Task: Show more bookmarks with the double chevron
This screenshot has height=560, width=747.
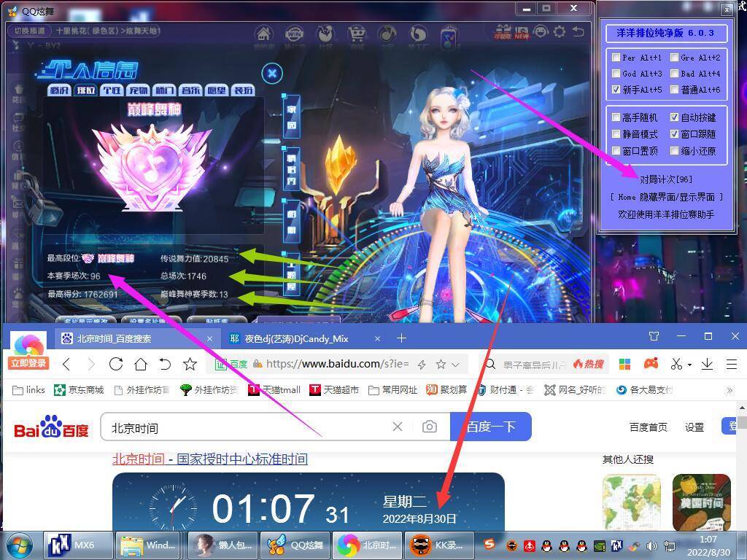Action: [x=729, y=391]
